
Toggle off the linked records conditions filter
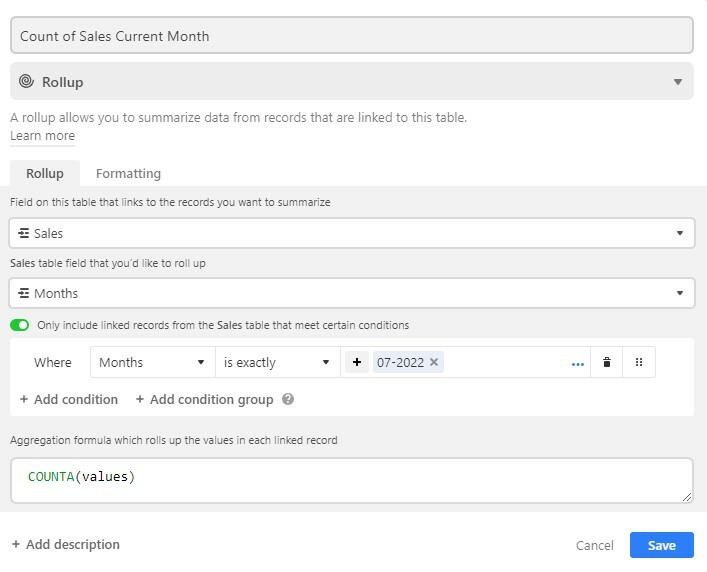[19, 325]
